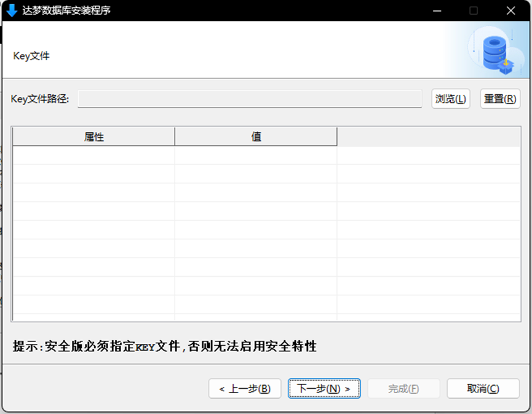Cancel installation with 取消(C) button

(483, 389)
